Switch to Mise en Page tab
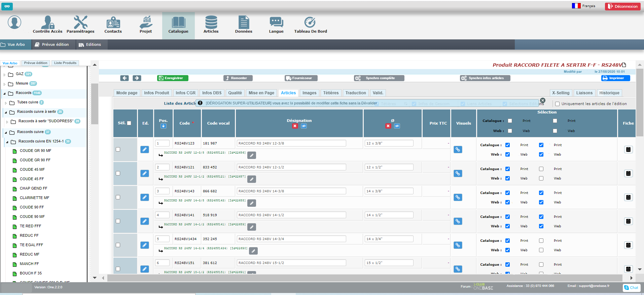Screen dimensions: 644x295 (x=261, y=93)
